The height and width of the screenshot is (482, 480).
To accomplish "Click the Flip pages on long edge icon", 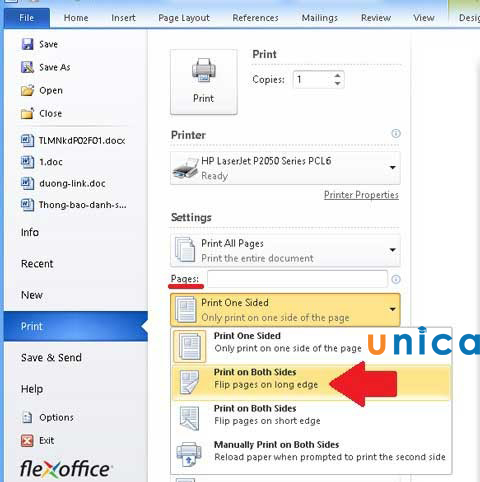I will coord(189,382).
